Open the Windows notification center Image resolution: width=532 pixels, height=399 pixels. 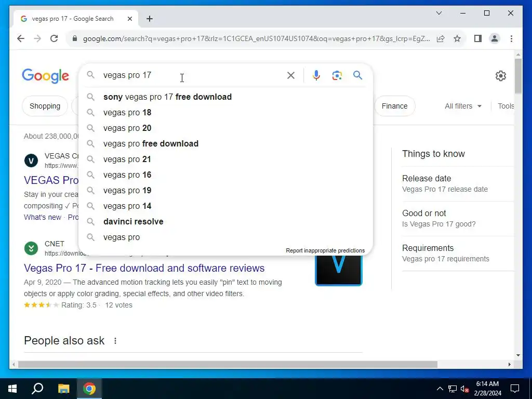click(515, 389)
